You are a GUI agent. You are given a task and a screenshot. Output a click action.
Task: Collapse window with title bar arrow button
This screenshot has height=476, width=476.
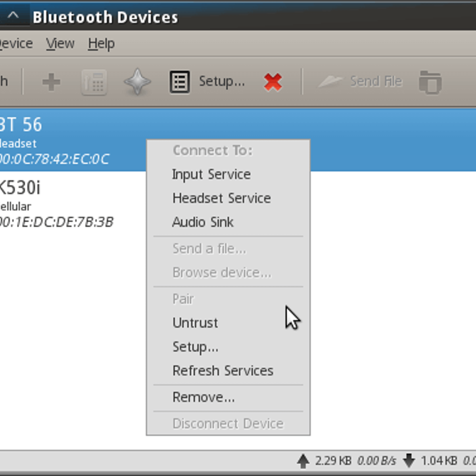click(13, 16)
